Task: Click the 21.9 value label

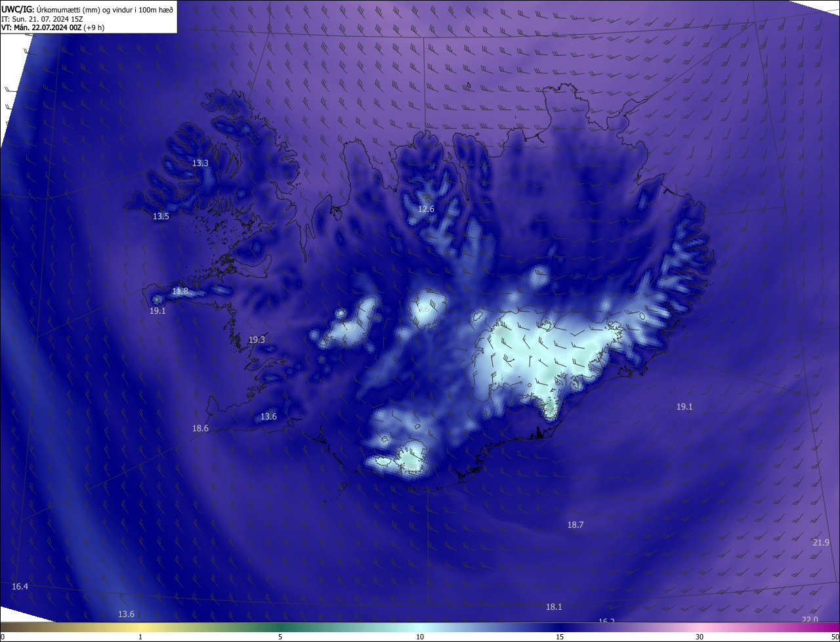Action: [821, 542]
